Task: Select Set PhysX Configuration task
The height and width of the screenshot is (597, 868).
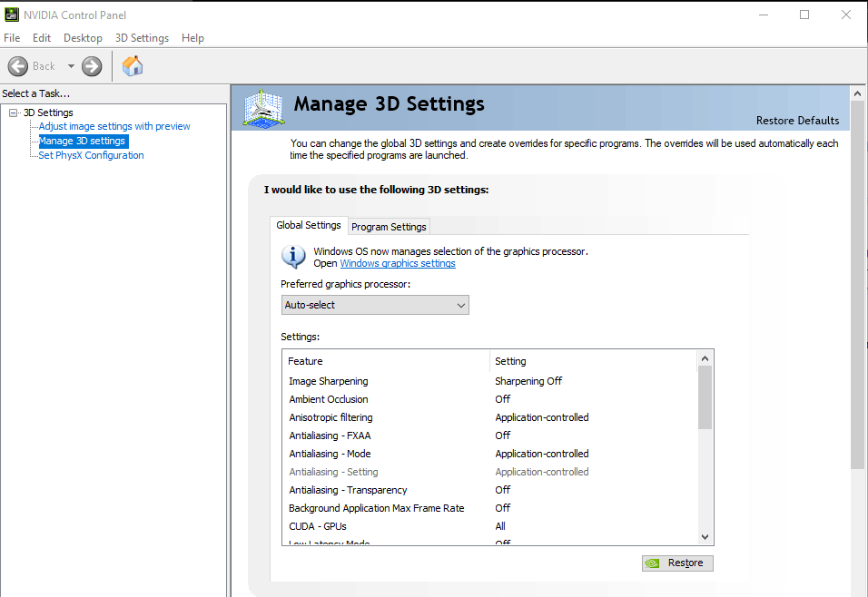Action: click(91, 155)
